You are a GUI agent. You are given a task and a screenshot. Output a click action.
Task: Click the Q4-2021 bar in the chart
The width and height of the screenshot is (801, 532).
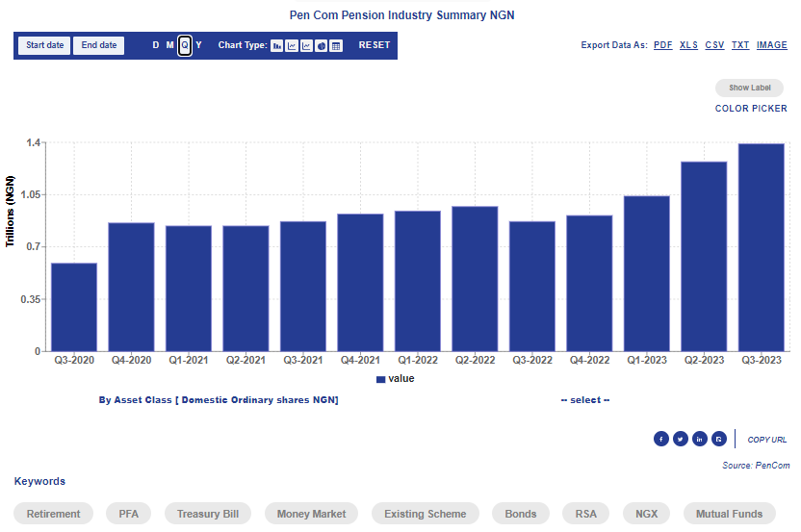tap(360, 282)
